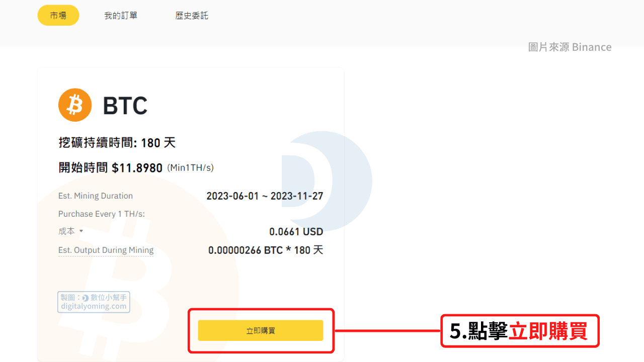Image resolution: width=644 pixels, height=362 pixels.
Task: Open the 我的訂單 tab
Action: [x=121, y=16]
